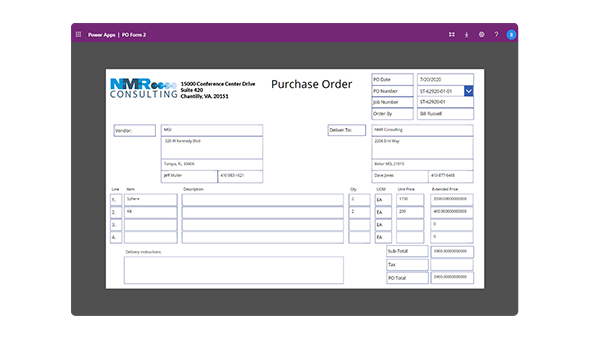Click line 3 Item field
This screenshot has width=590, height=360.
point(151,225)
